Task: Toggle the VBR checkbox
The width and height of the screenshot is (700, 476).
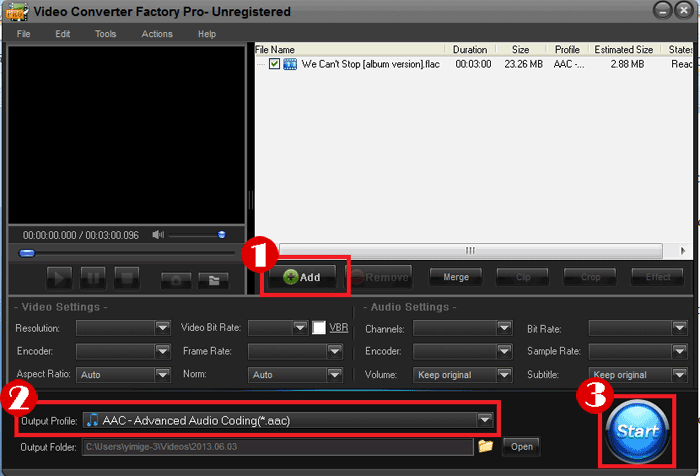Action: coord(318,328)
